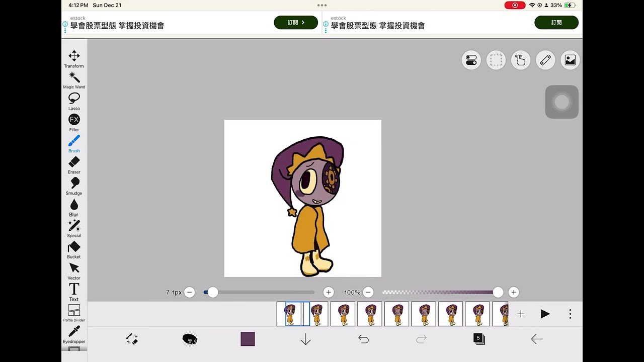Tap the red screen recording indicator
644x362 pixels.
(515, 5)
